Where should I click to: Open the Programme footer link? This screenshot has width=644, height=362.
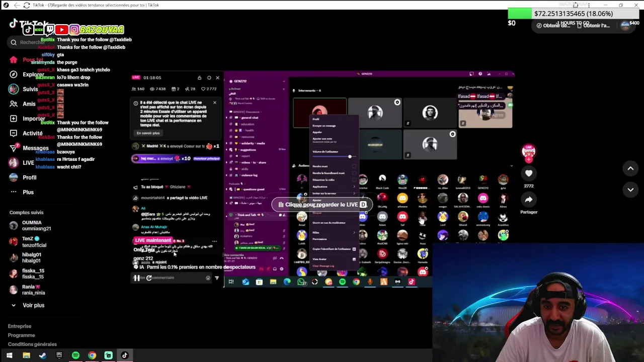pos(22,335)
